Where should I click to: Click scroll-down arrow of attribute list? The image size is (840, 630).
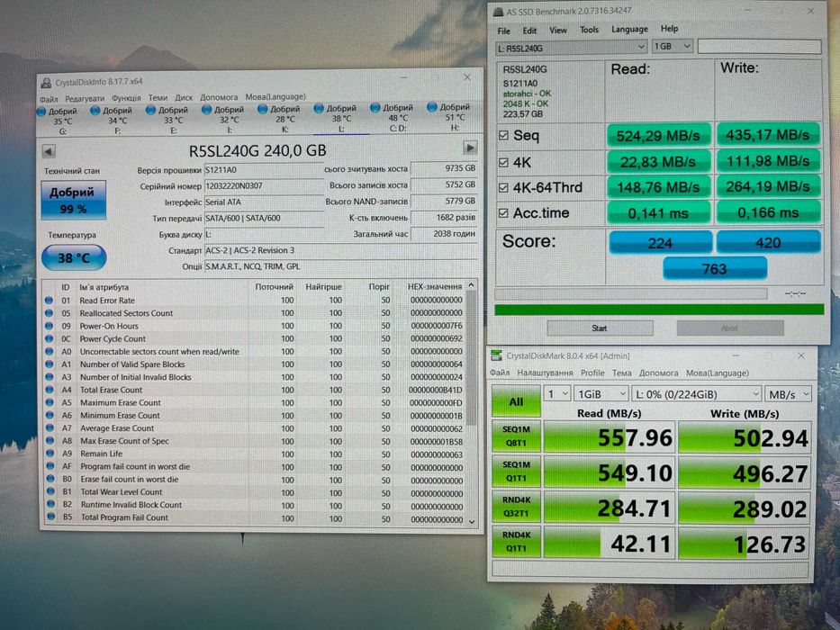[x=472, y=521]
